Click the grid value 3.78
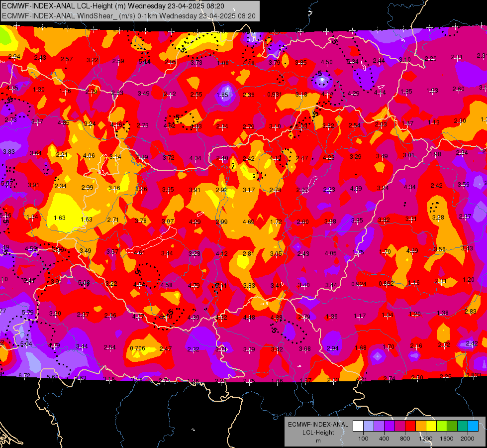487x448 pixels. 141,221
